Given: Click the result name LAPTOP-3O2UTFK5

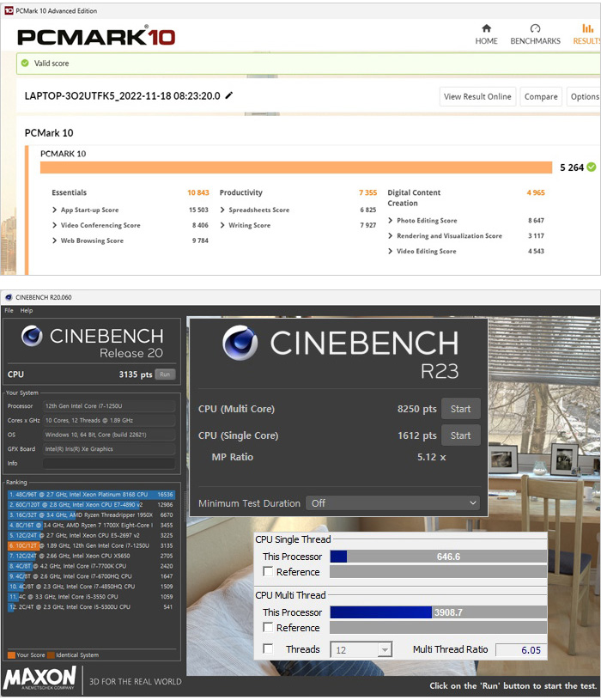Looking at the screenshot, I should (122, 95).
